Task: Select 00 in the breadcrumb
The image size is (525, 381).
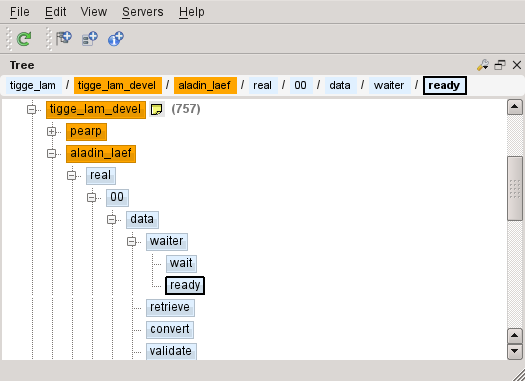Action: [x=301, y=85]
